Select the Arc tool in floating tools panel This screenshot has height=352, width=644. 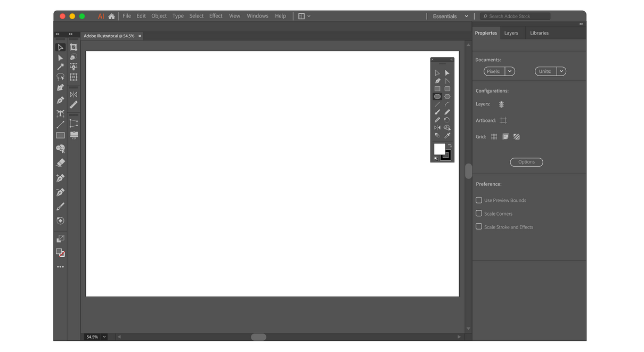pos(447,104)
